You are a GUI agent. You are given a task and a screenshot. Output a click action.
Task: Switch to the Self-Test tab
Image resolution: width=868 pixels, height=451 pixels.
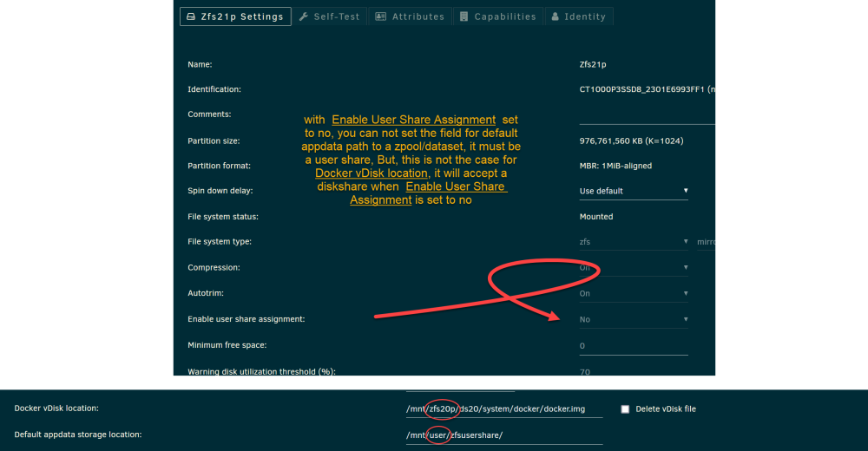[x=329, y=16]
